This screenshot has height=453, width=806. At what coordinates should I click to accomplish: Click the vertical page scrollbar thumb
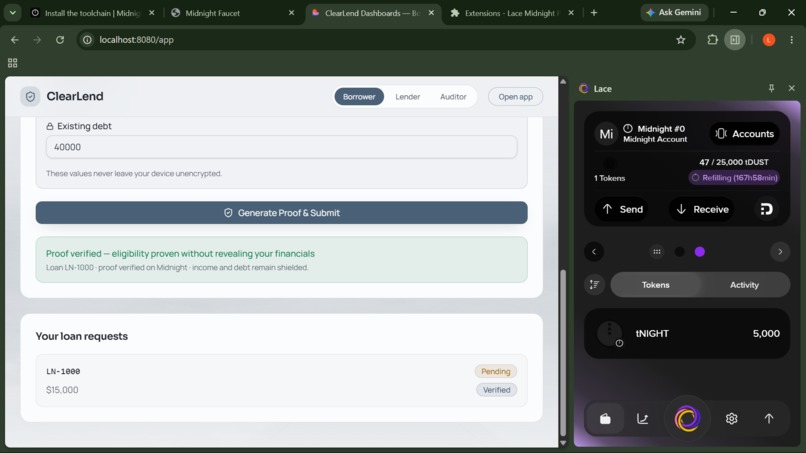click(563, 353)
